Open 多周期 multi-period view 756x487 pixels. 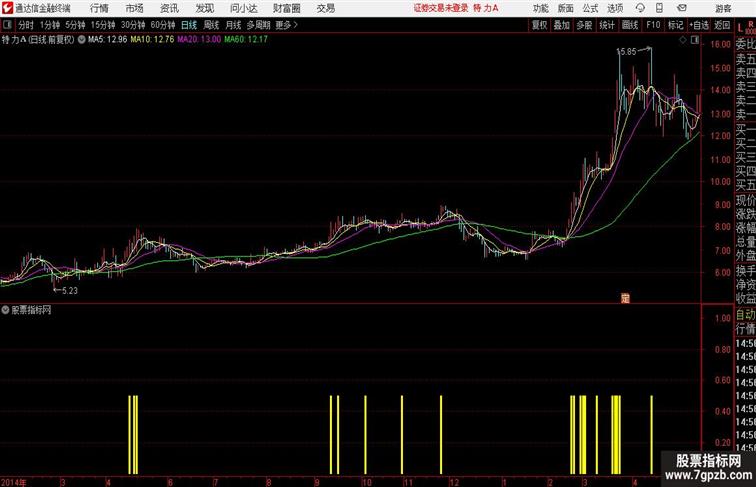[x=258, y=25]
